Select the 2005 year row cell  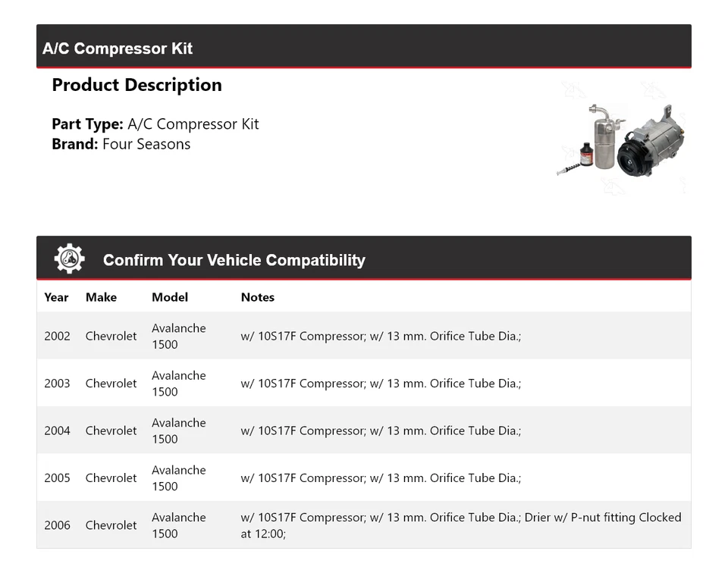pyautogui.click(x=57, y=478)
